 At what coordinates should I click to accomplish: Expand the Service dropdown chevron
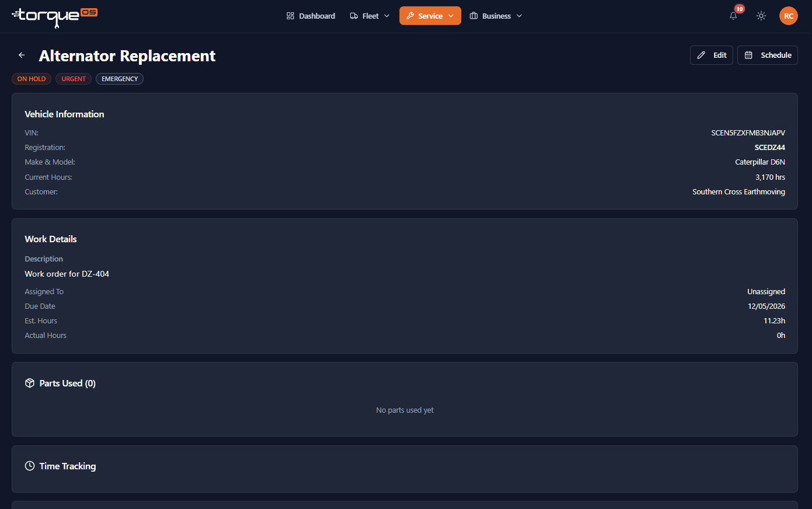451,16
